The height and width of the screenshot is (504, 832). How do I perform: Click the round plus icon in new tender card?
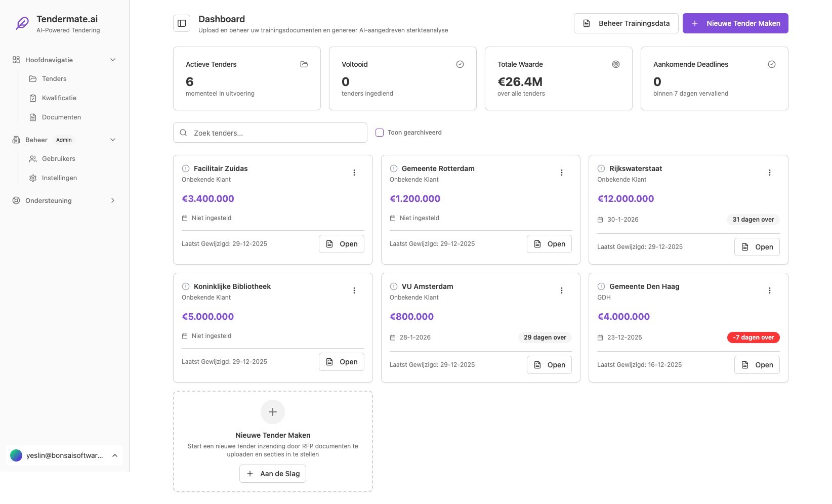273,412
